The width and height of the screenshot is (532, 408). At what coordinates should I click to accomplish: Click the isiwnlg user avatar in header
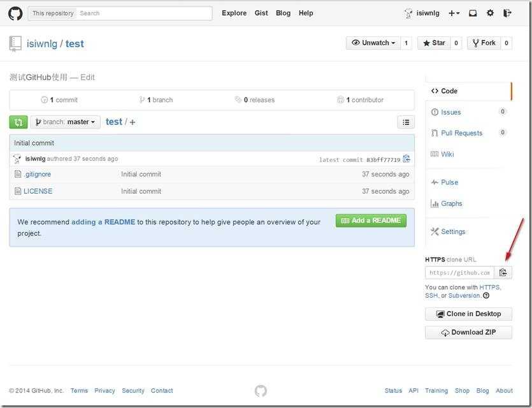tap(408, 13)
